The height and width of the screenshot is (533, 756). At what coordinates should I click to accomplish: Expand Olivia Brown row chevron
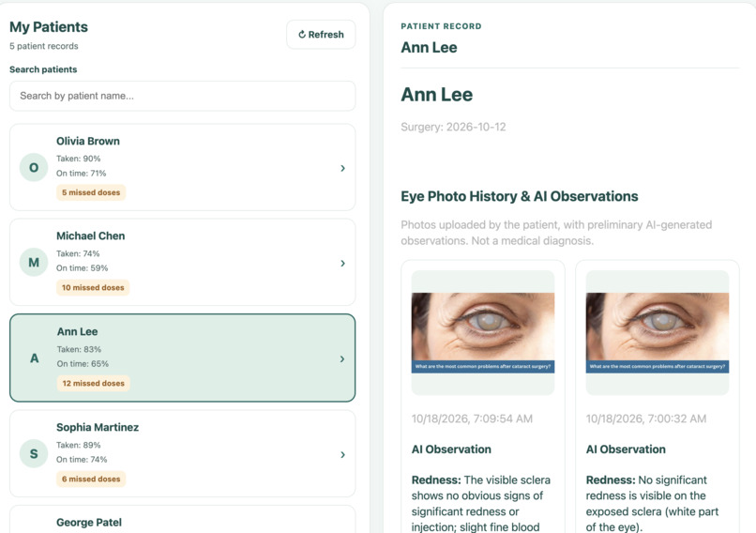pos(342,168)
